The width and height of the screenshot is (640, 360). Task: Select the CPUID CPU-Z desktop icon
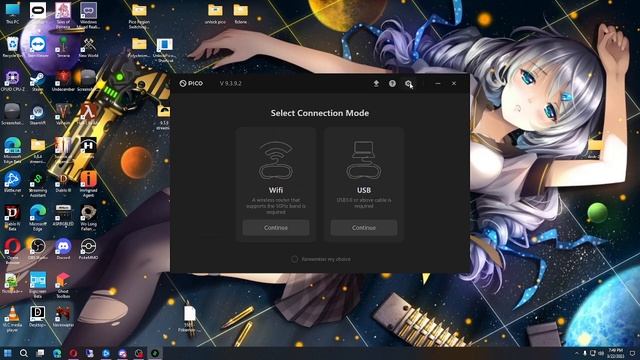click(12, 80)
